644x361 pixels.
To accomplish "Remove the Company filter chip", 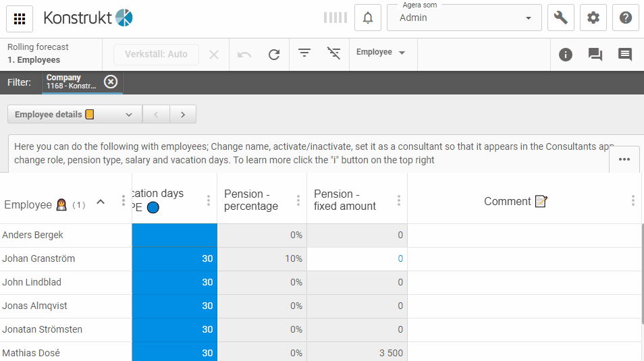I will (x=111, y=82).
